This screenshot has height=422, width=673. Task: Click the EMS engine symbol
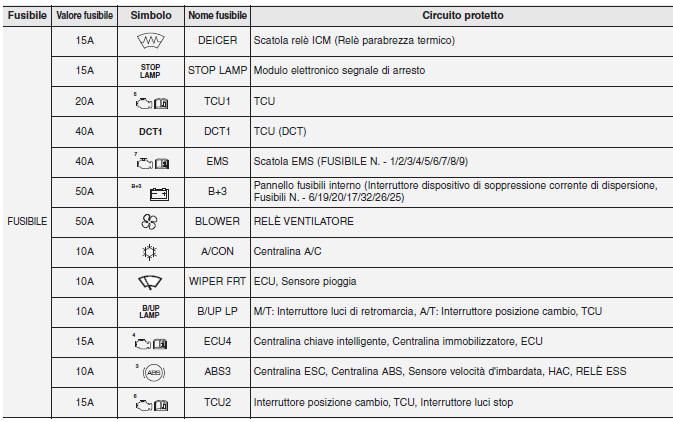click(150, 161)
